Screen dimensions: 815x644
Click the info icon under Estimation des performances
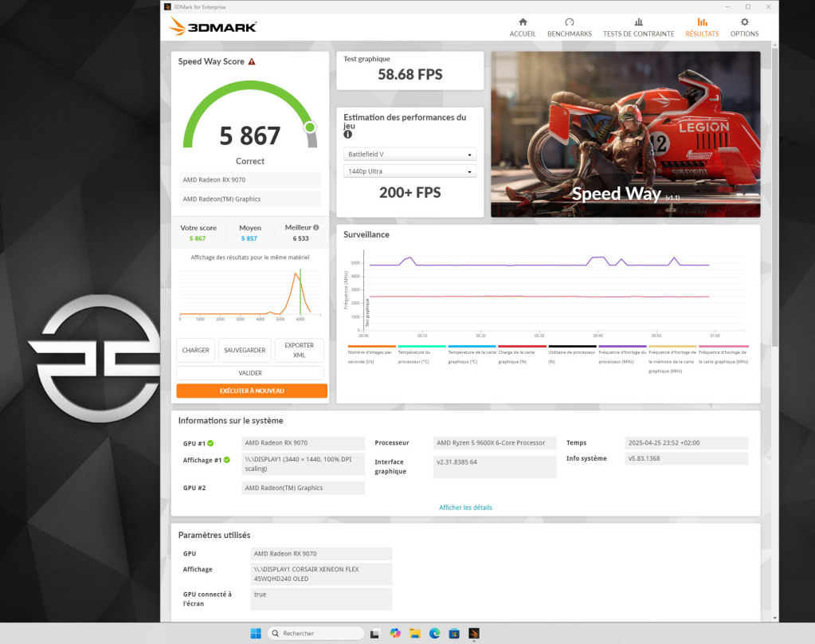[347, 134]
